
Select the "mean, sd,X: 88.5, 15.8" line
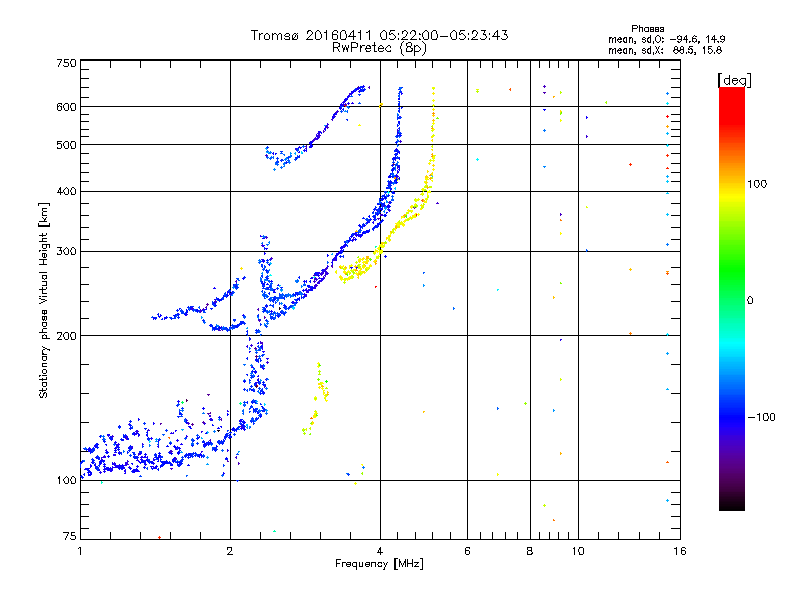coord(665,50)
